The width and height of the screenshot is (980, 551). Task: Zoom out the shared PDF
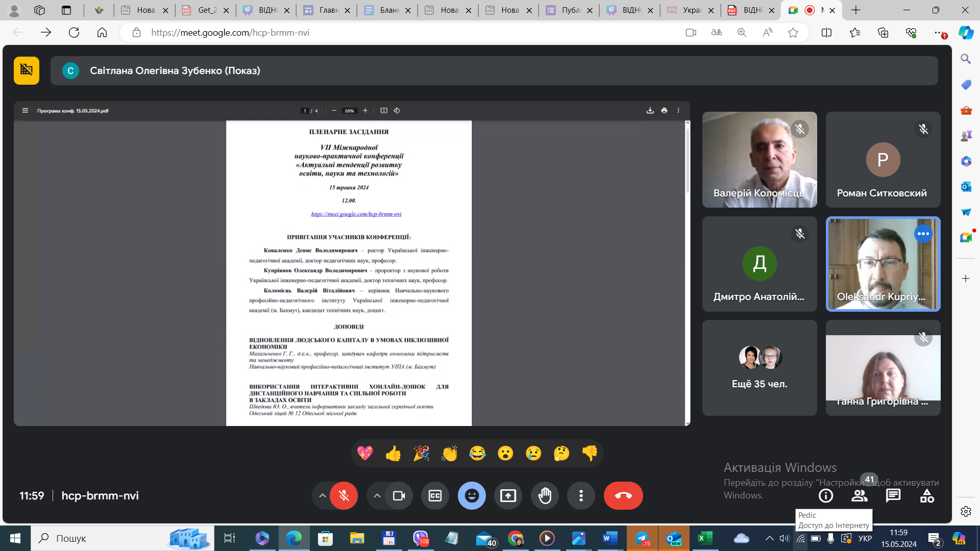(x=334, y=110)
